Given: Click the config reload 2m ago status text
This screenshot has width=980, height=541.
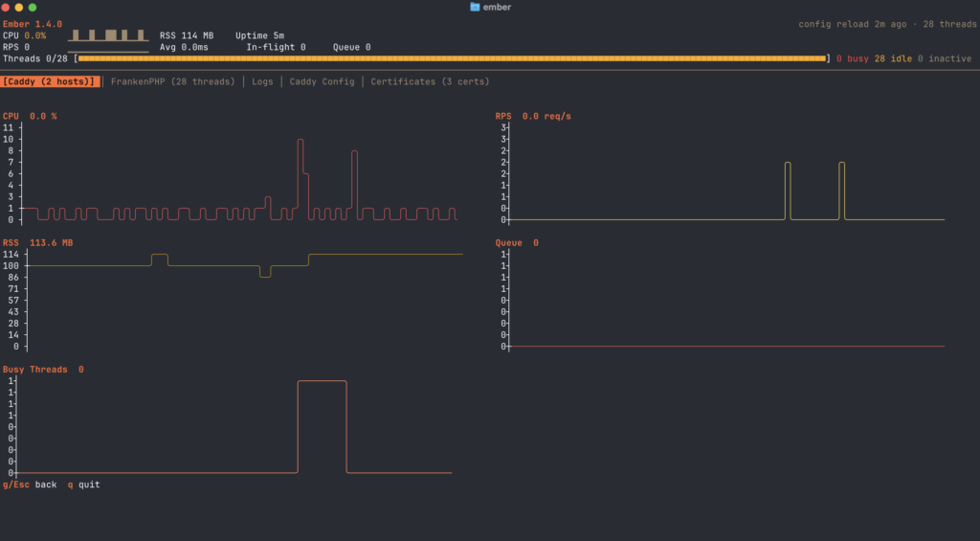Looking at the screenshot, I should 853,24.
